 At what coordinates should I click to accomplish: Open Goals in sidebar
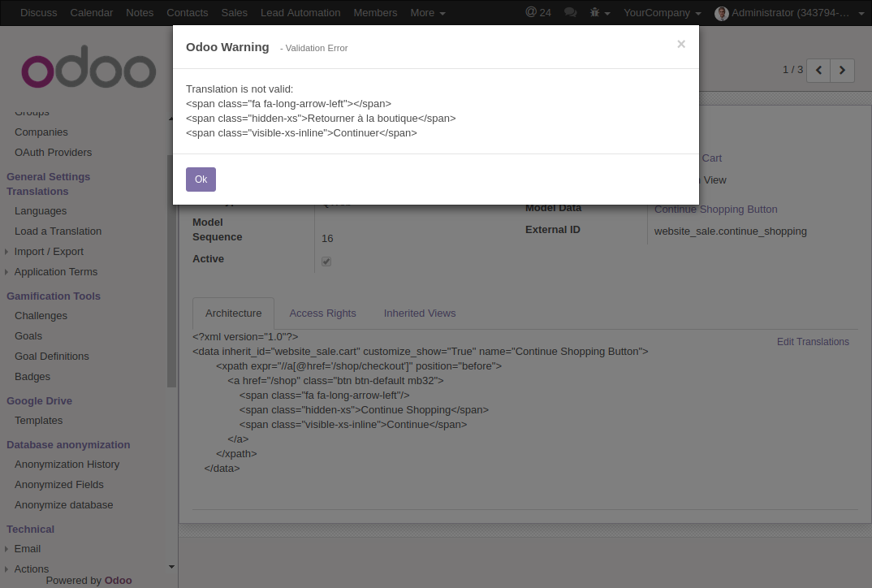pyautogui.click(x=28, y=336)
